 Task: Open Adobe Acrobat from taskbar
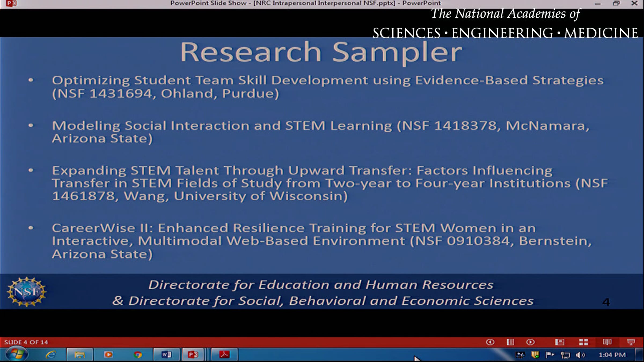coord(224,355)
